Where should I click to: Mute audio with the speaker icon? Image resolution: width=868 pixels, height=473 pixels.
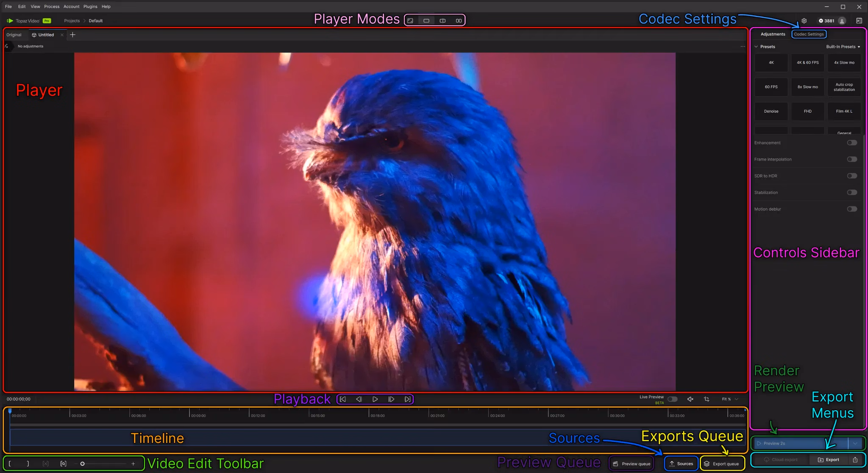tap(690, 399)
